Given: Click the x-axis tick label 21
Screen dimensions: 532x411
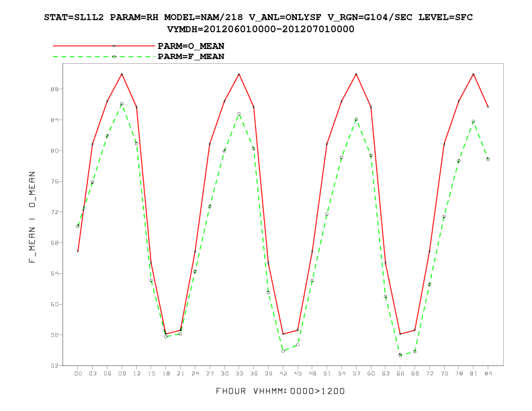Looking at the screenshot, I should (181, 373).
